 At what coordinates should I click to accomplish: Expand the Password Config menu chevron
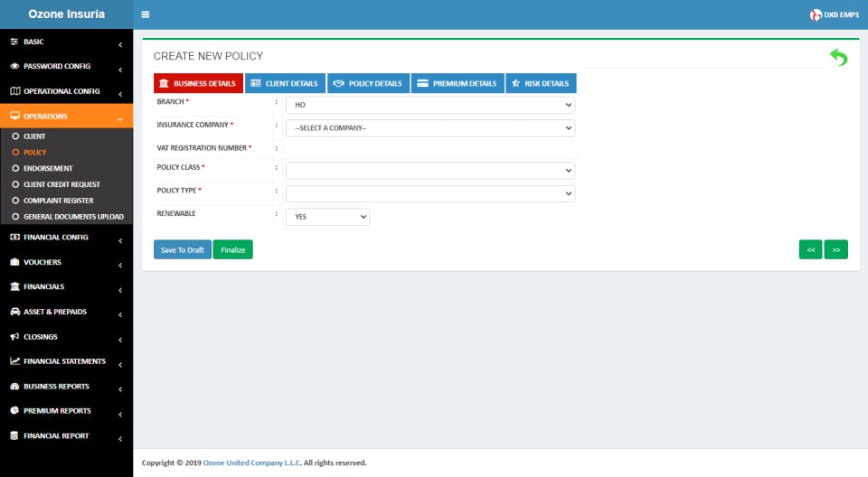120,70
